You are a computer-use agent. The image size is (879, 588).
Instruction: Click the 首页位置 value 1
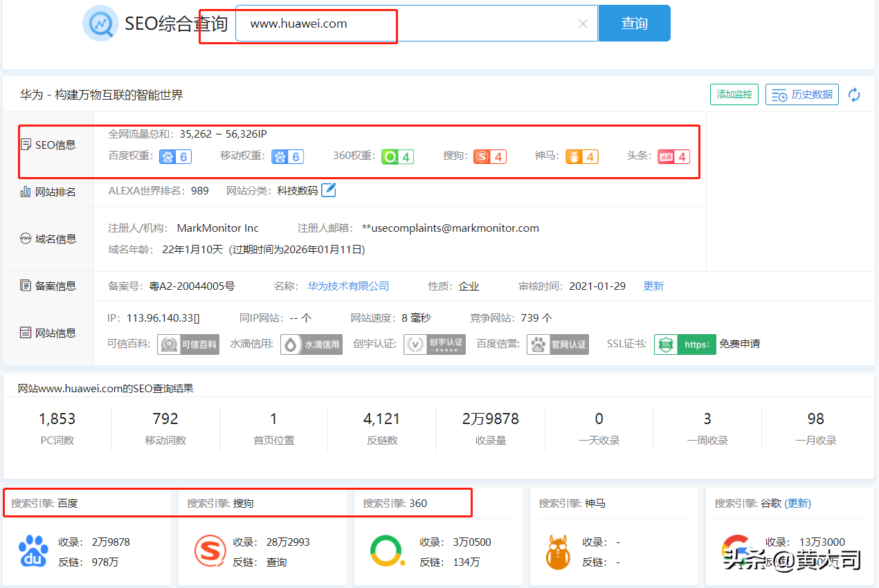[x=274, y=419]
